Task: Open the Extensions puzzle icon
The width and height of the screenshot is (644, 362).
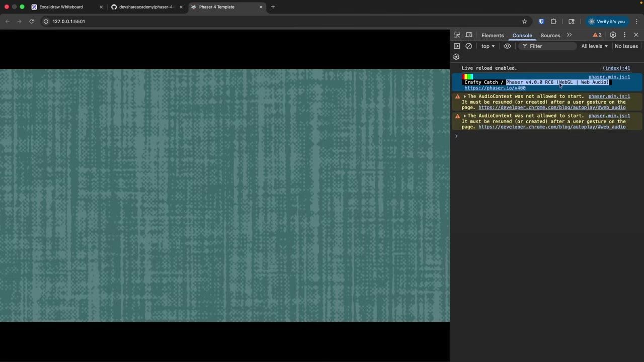Action: [x=553, y=22]
